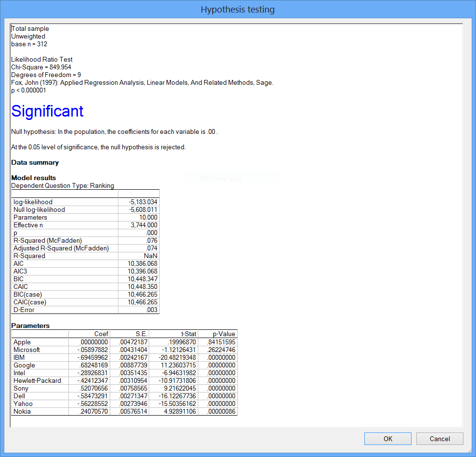Click Sony's t-Stat 9.21622045
The image size is (476, 457).
[x=180, y=388]
